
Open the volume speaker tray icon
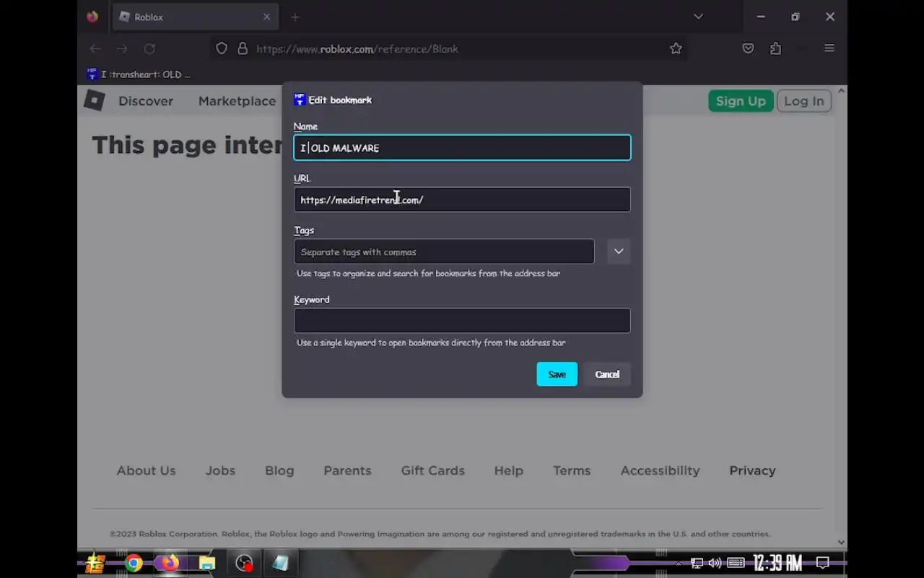[x=715, y=564]
